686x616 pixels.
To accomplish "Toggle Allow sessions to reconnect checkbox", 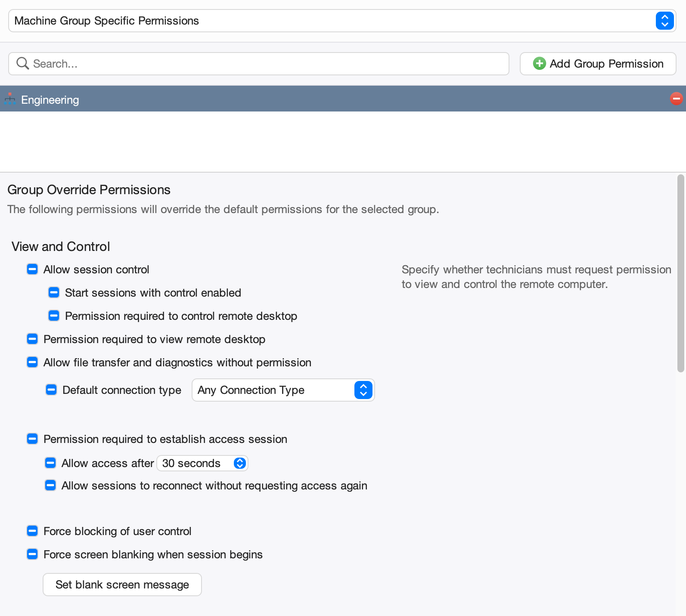I will pyautogui.click(x=50, y=486).
